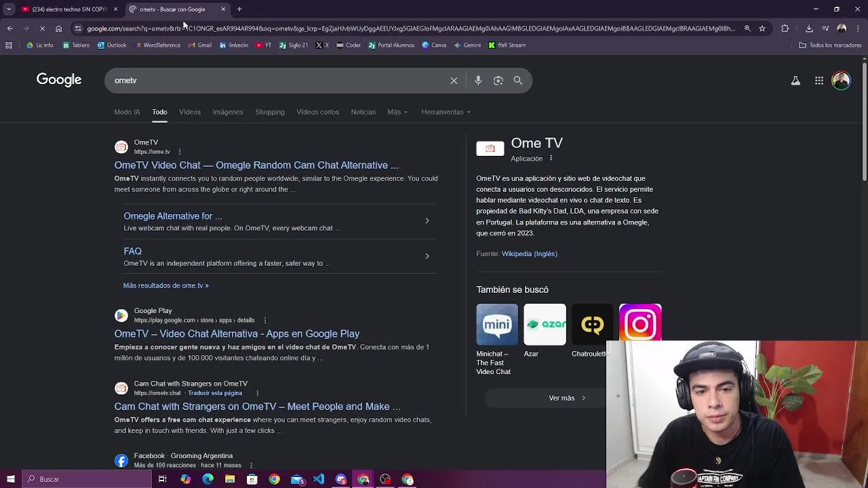Stop loading the page

42,28
